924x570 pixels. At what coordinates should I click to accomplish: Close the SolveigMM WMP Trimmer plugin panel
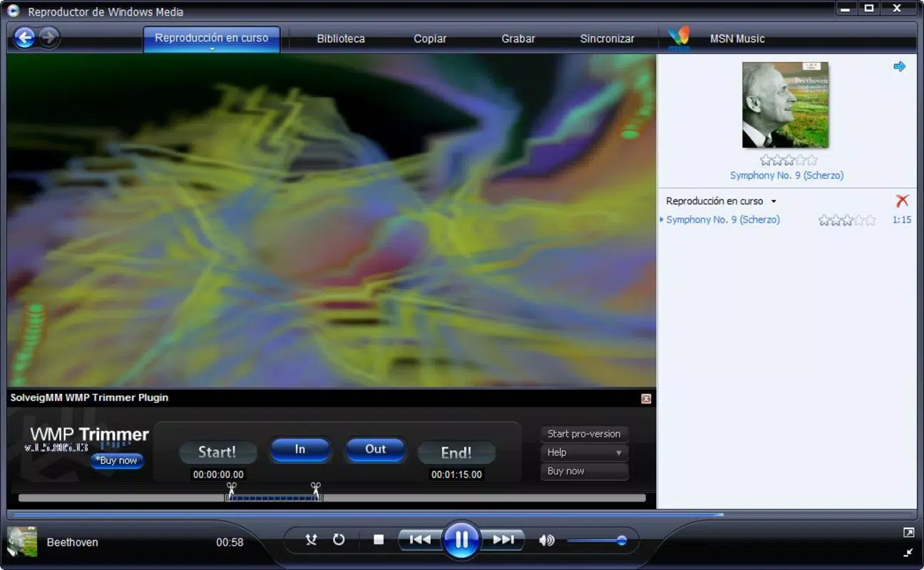coord(646,398)
